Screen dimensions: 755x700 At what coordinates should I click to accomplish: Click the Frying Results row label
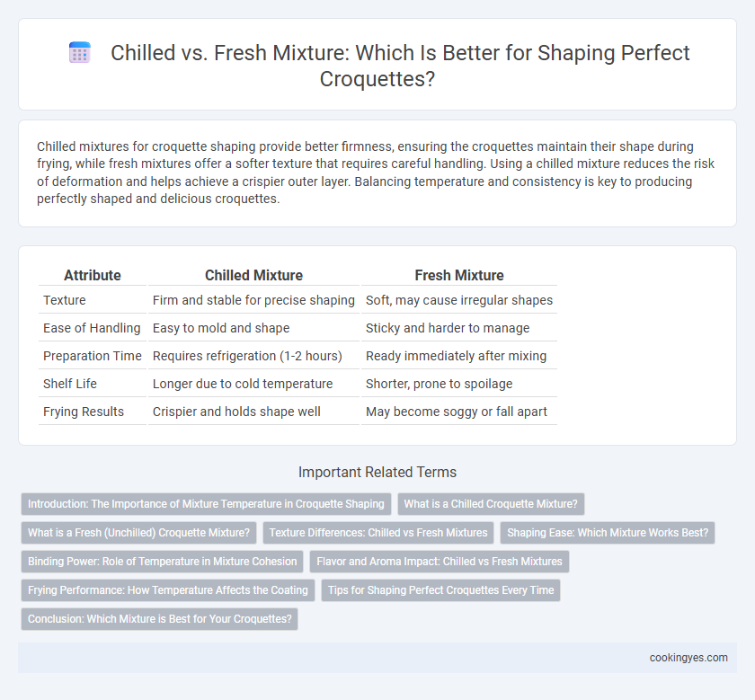tap(84, 412)
